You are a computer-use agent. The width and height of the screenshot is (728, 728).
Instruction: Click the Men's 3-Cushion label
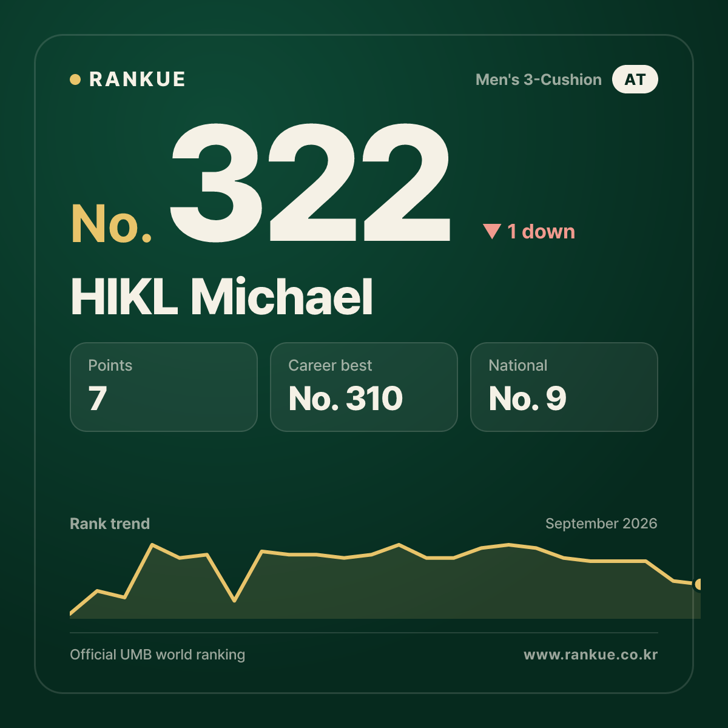[x=539, y=79]
